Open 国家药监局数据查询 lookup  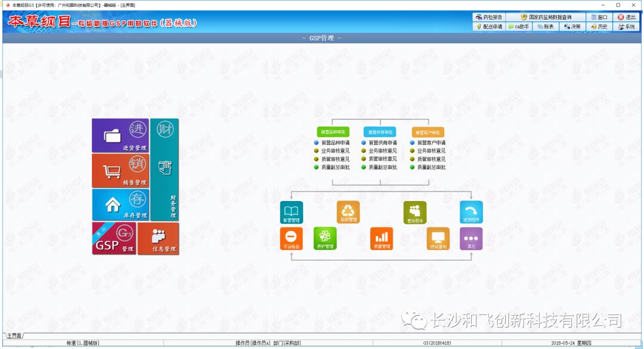tap(546, 17)
